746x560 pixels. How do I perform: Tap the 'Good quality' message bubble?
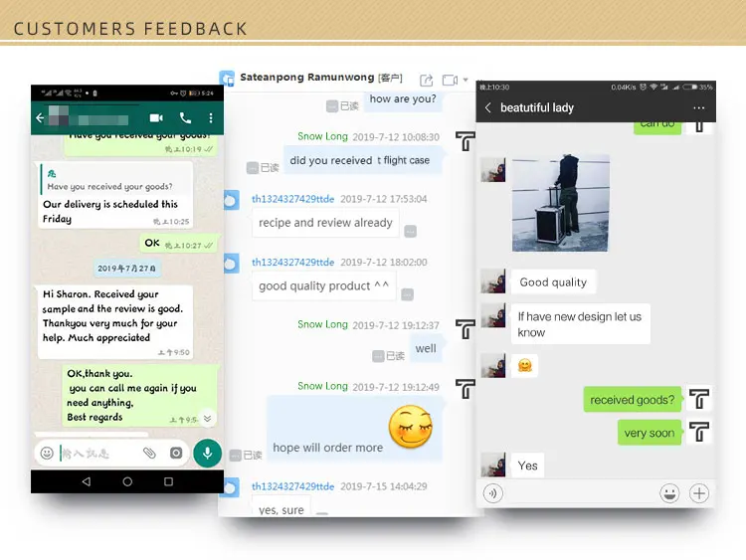tap(553, 282)
